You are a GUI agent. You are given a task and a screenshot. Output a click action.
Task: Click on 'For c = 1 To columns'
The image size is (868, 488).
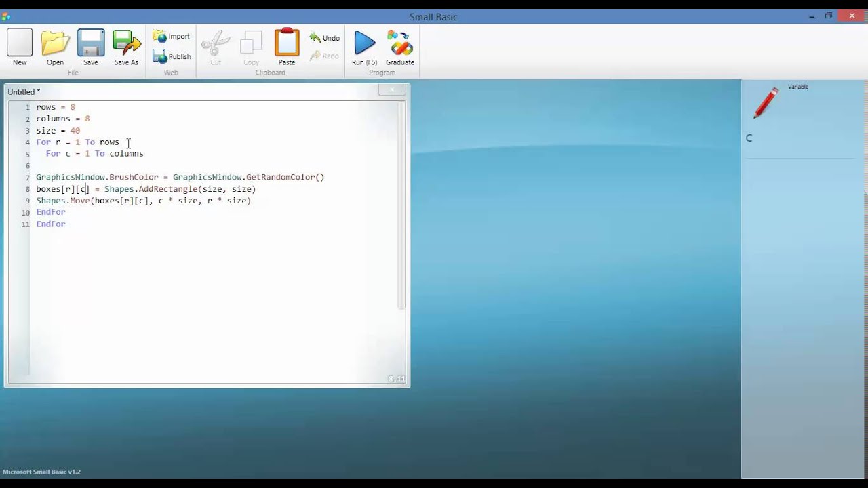94,154
